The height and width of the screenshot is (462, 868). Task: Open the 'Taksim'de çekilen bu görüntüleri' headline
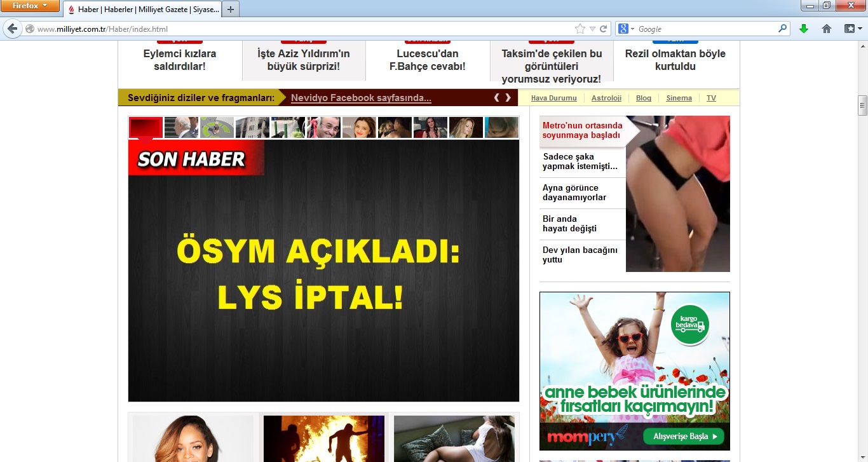pos(552,66)
